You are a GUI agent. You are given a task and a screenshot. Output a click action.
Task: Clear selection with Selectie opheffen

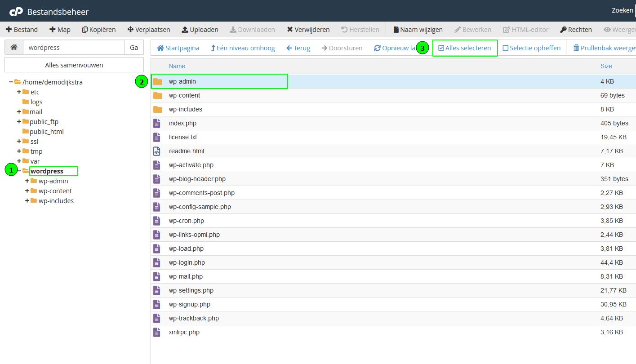click(532, 48)
